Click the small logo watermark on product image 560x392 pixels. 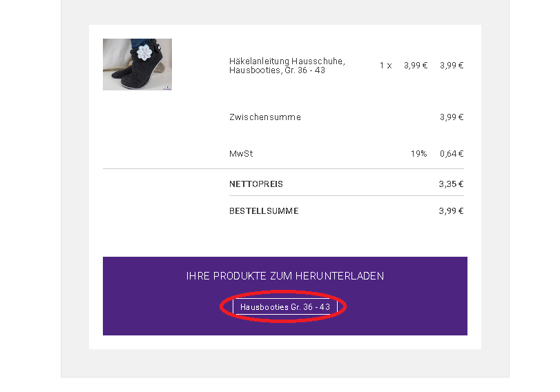pos(166,86)
